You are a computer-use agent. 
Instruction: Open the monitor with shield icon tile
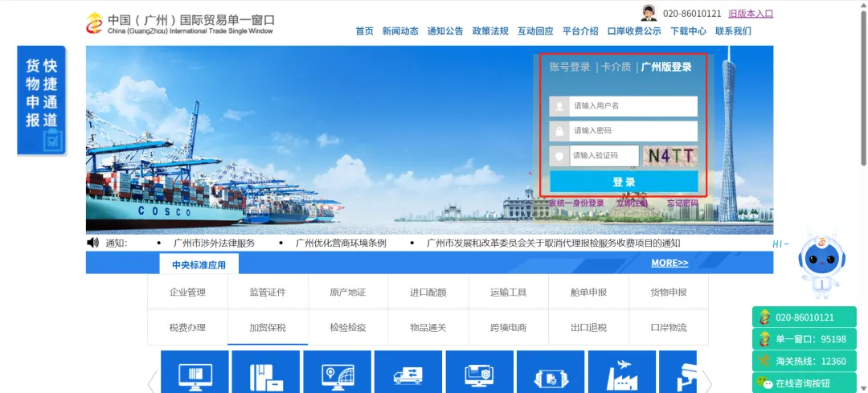click(479, 372)
